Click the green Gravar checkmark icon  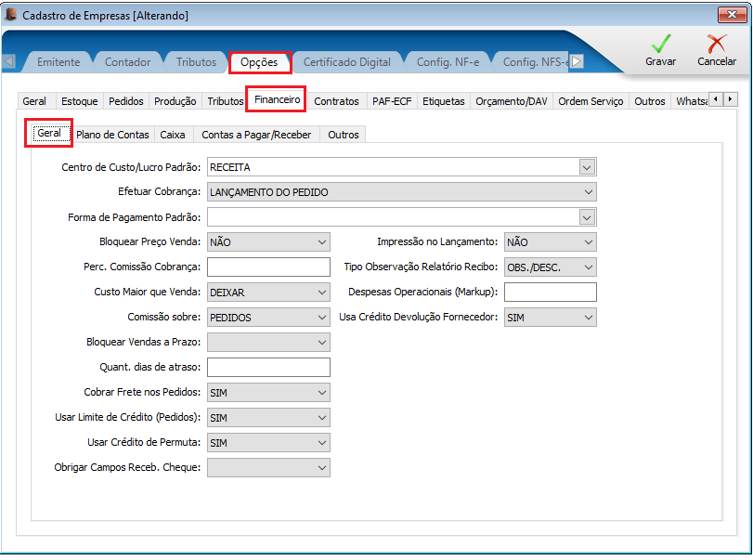pos(661,44)
